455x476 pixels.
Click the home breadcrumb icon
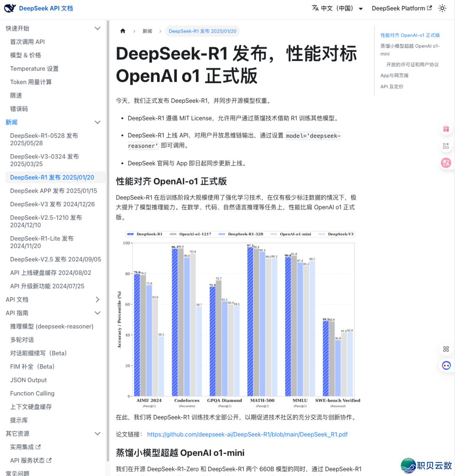(x=123, y=31)
